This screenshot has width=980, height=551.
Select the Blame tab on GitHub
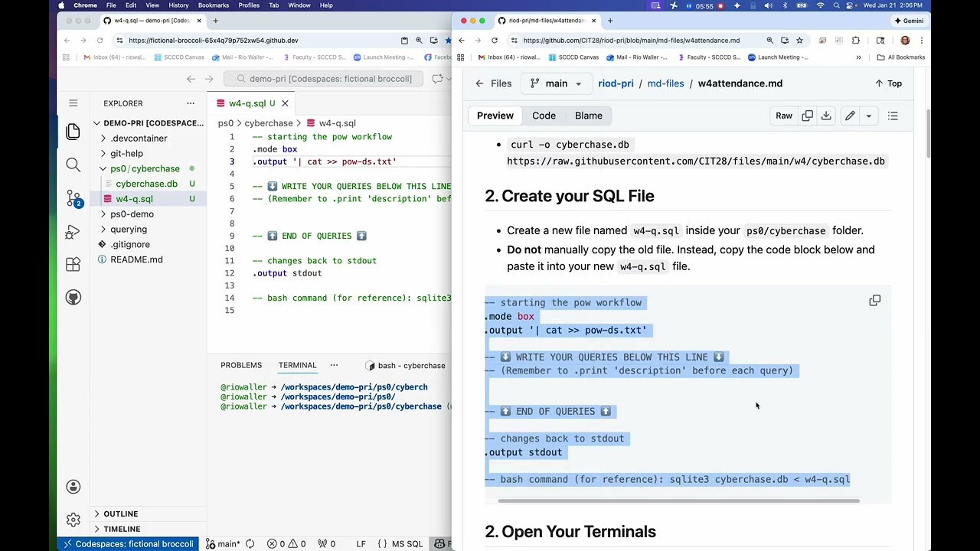pos(589,116)
